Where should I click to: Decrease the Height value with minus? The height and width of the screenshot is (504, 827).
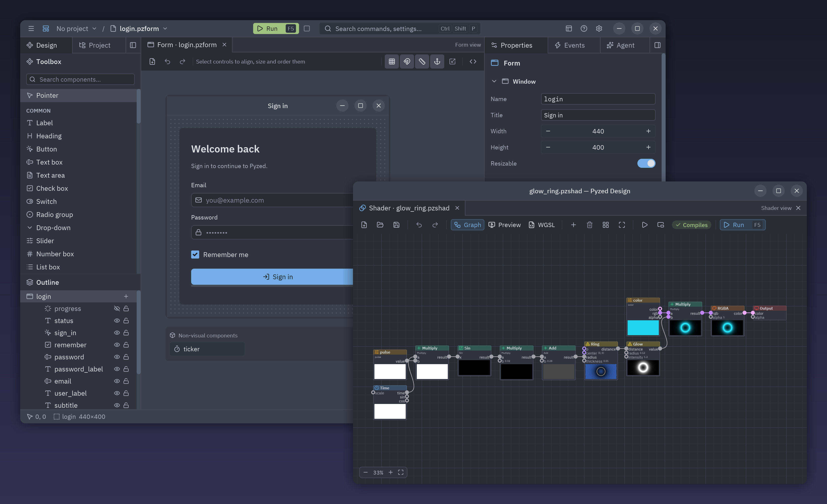(x=548, y=147)
